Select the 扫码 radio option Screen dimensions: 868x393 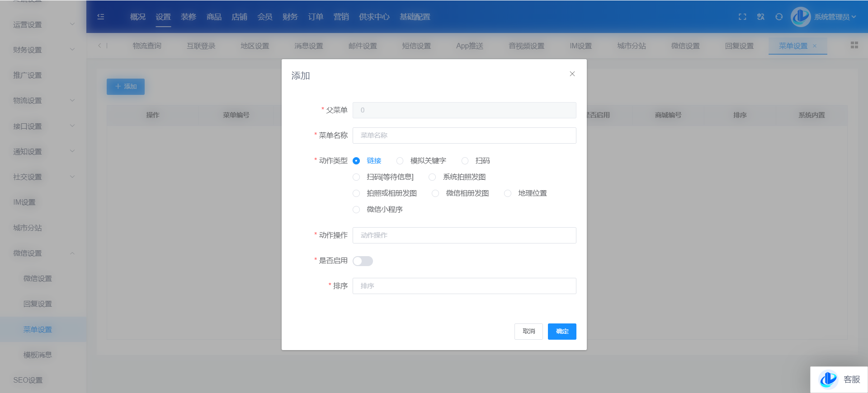[x=465, y=161]
